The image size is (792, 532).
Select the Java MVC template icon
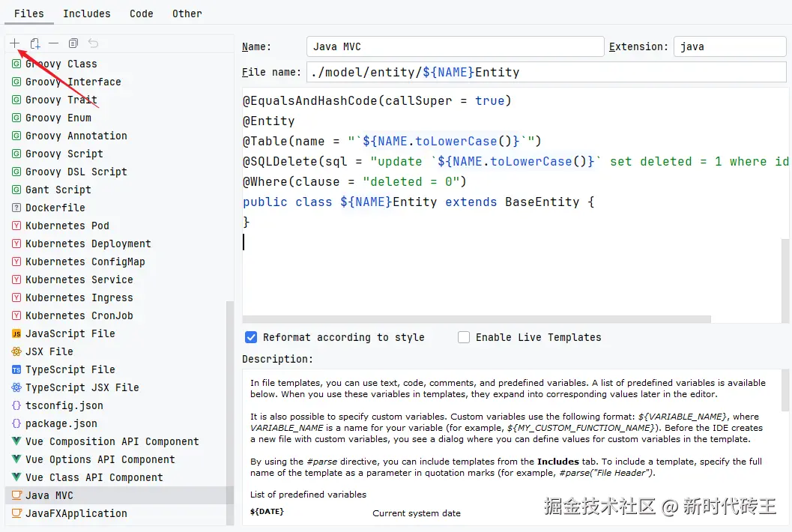click(16, 495)
